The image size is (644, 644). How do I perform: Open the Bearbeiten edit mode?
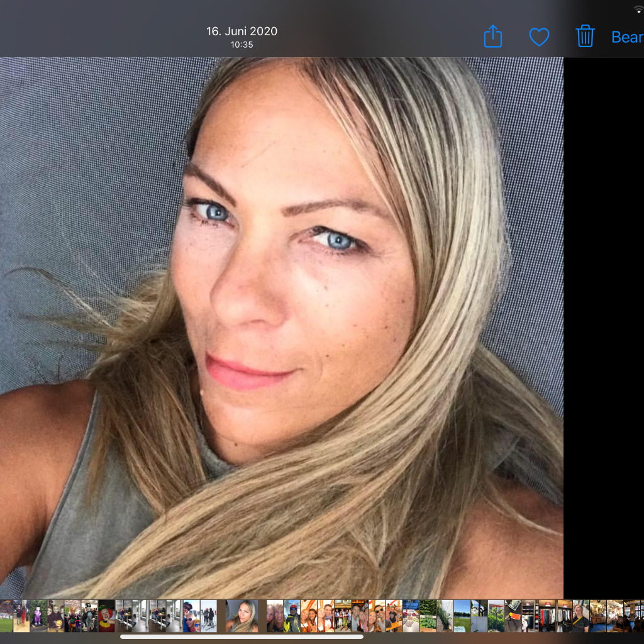[627, 37]
